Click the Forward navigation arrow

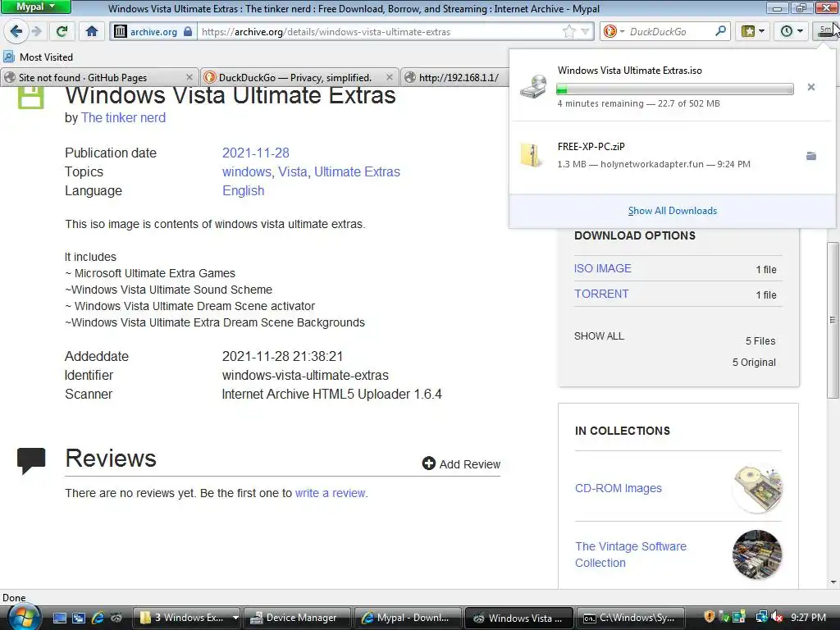36,31
